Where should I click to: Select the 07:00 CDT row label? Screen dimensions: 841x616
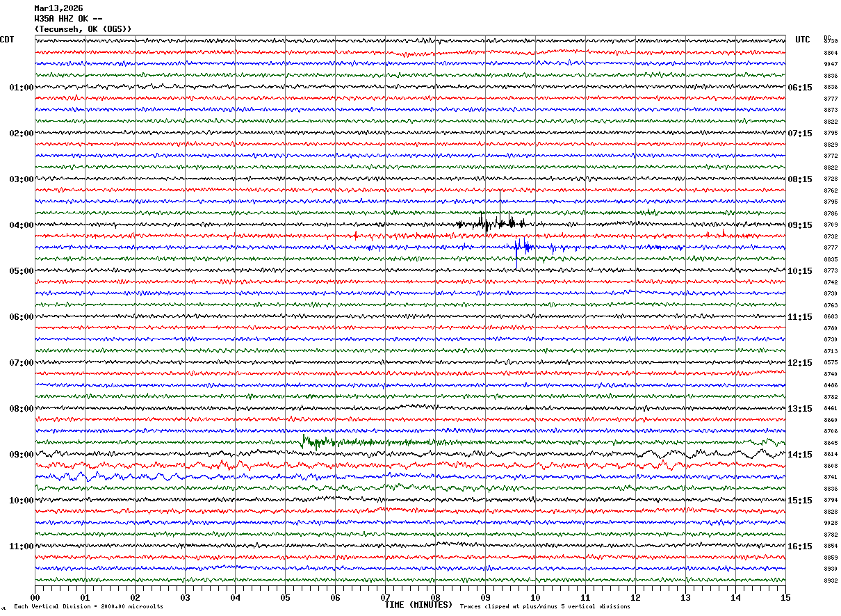(x=22, y=363)
